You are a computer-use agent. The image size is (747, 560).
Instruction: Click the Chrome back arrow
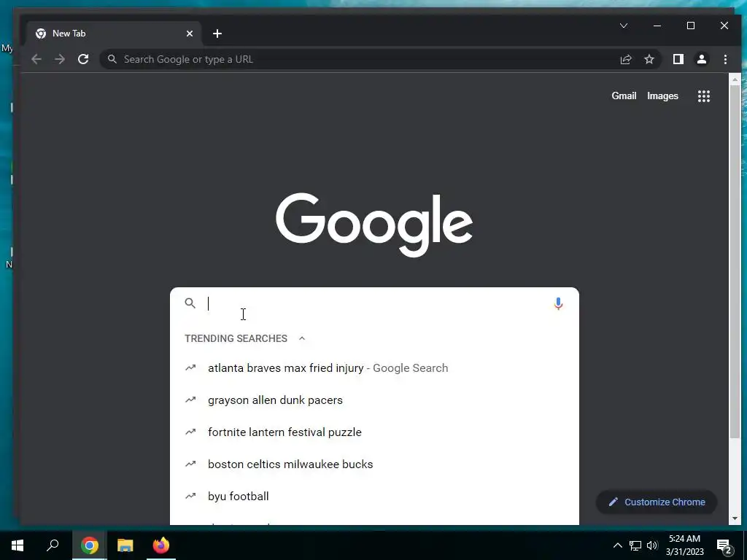tap(36, 59)
